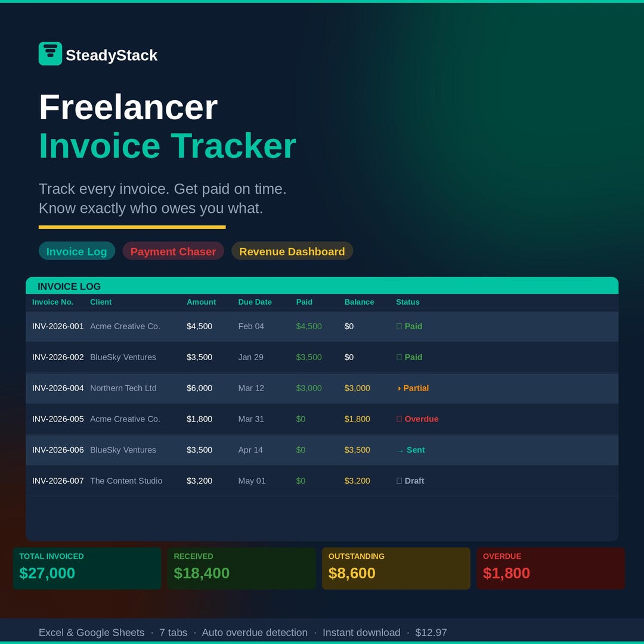Screen dimensions: 644x644
Task: Click the May 01 due date
Action: click(252, 481)
